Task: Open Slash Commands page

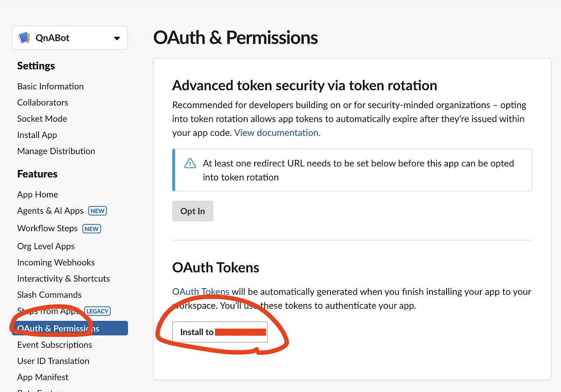Action: click(x=49, y=295)
